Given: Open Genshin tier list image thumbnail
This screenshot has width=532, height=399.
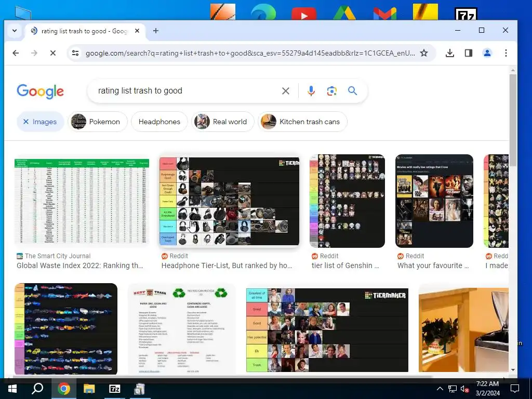Looking at the screenshot, I should tap(347, 201).
